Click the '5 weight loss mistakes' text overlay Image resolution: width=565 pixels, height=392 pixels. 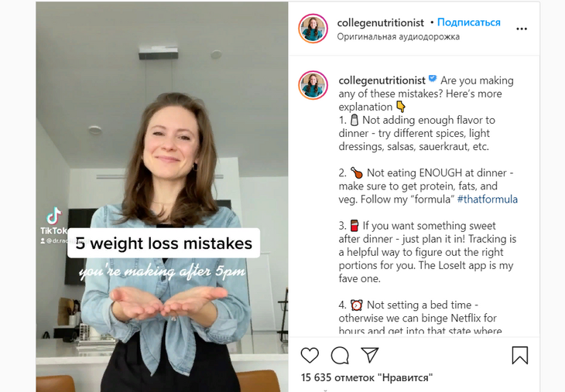coord(163,244)
